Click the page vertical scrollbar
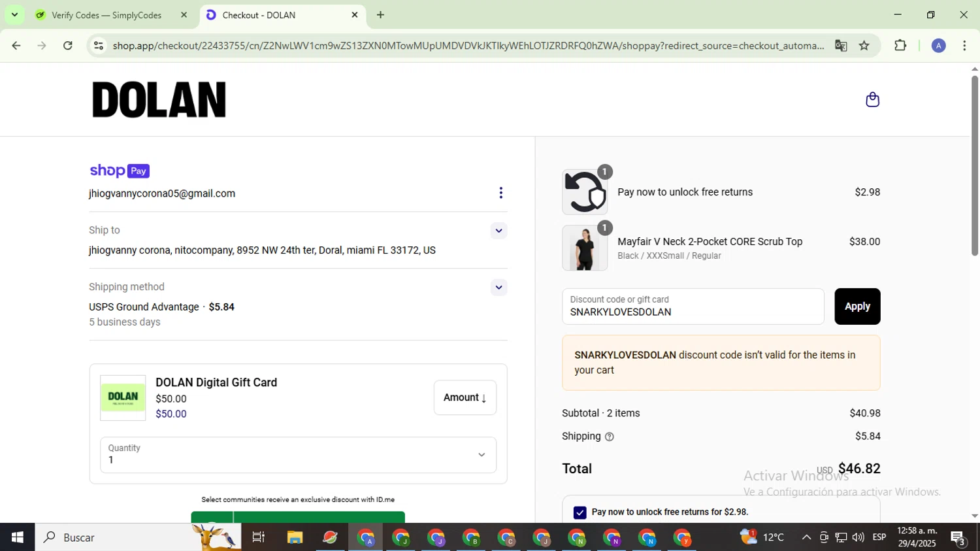Image resolution: width=980 pixels, height=551 pixels. pos(974,165)
